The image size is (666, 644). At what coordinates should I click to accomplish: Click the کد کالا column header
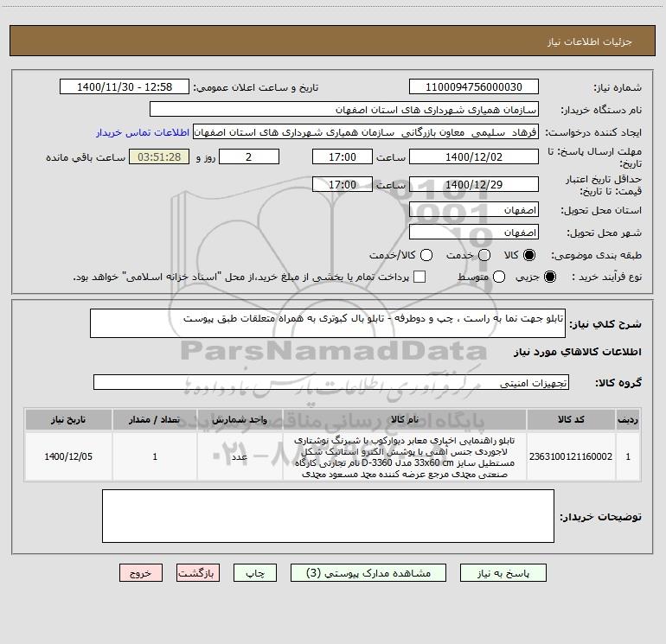(x=571, y=420)
